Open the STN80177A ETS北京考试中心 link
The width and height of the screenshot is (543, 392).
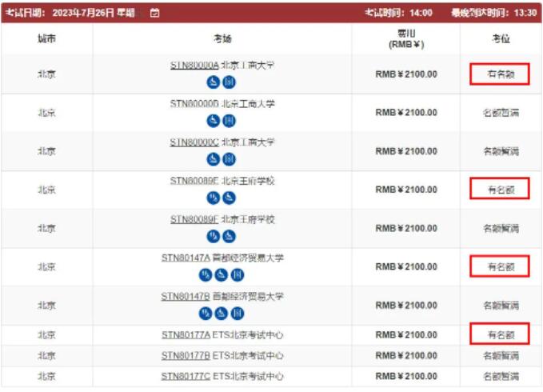[x=222, y=335]
